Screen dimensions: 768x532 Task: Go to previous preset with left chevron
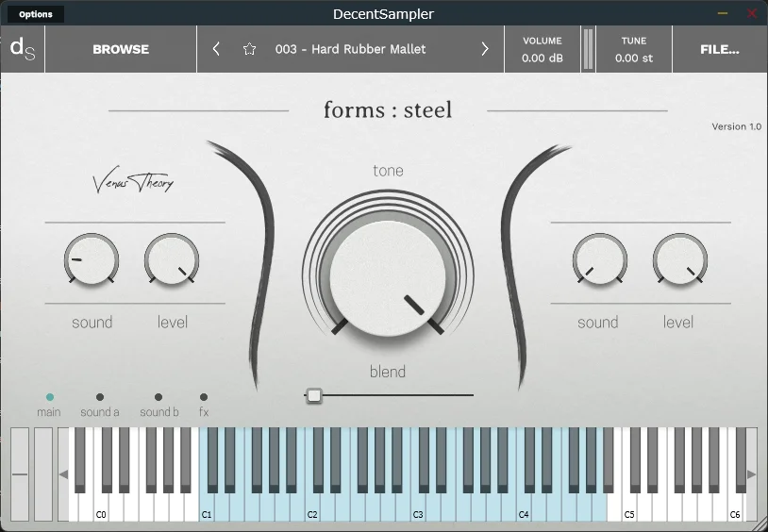coord(216,49)
